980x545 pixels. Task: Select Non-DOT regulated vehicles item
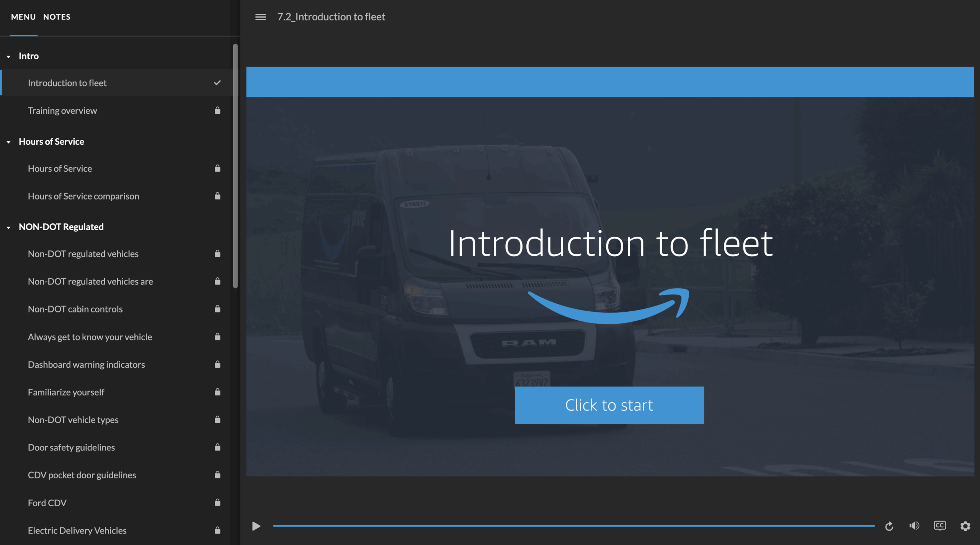(x=116, y=254)
